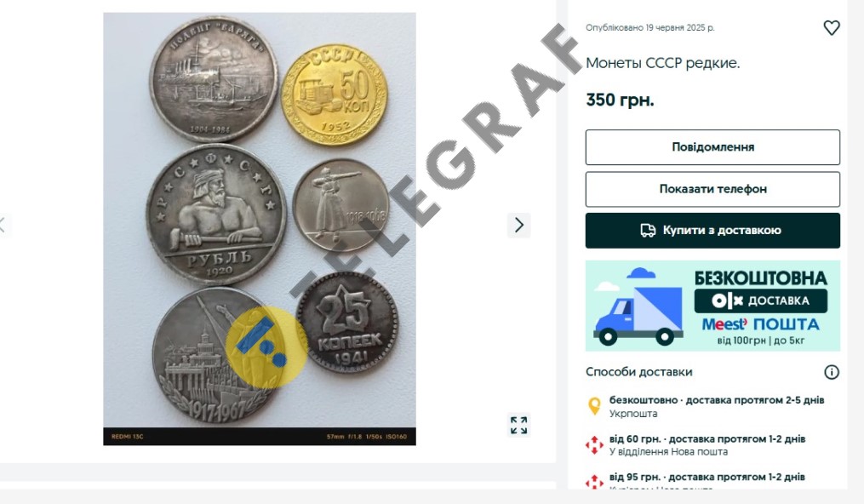Click the Способи доставки heading

(638, 372)
